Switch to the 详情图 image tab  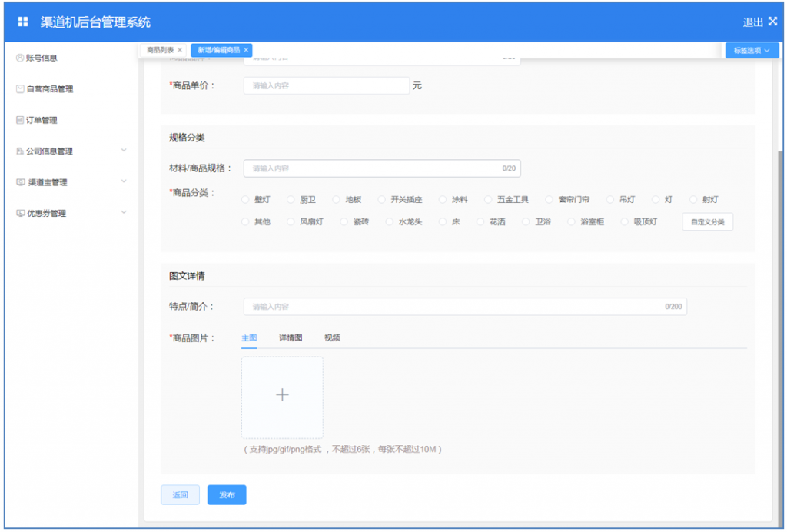[291, 337]
